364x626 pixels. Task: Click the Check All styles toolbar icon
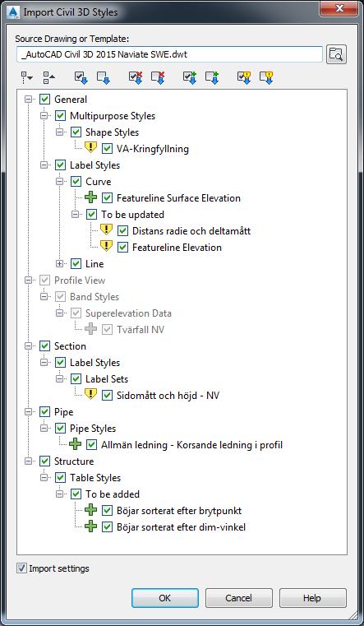click(x=81, y=77)
